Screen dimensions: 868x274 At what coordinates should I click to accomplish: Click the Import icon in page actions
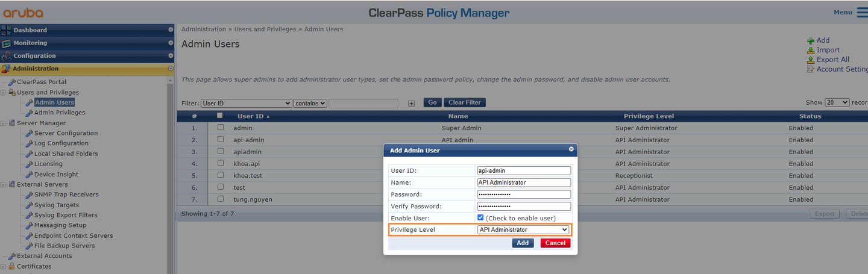click(x=811, y=50)
